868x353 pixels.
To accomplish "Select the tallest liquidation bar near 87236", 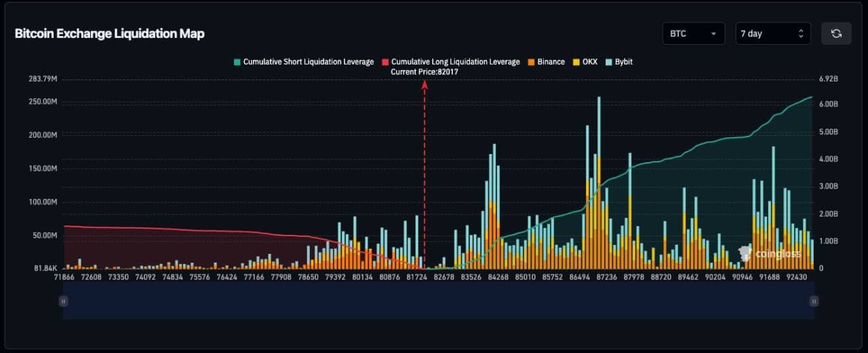I will tap(599, 183).
